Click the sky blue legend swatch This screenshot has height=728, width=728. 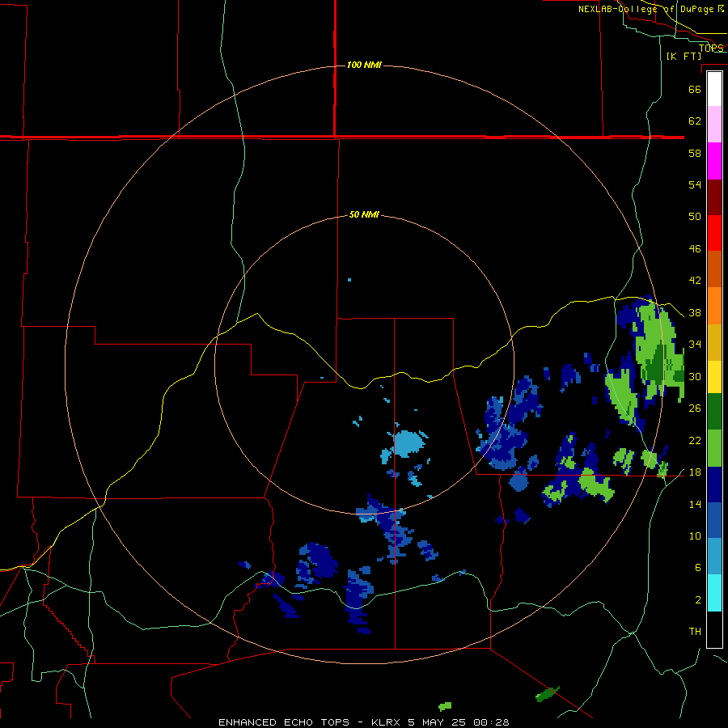click(x=714, y=557)
